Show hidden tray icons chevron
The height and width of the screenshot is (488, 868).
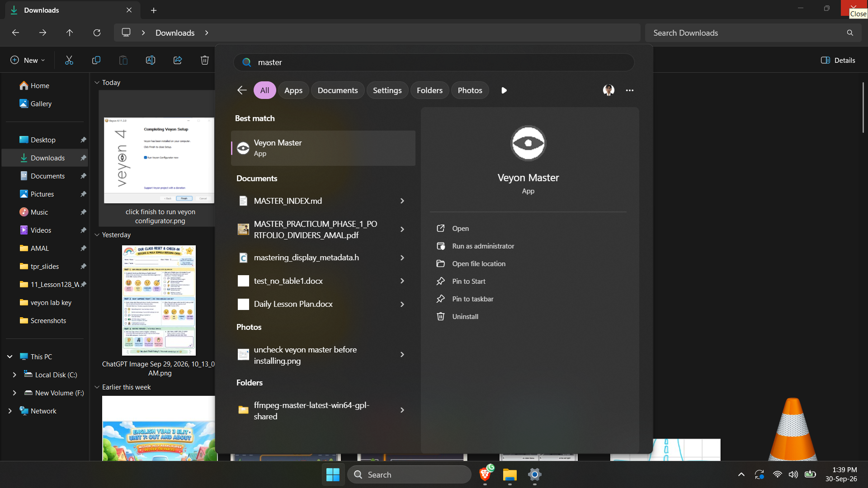pos(741,474)
